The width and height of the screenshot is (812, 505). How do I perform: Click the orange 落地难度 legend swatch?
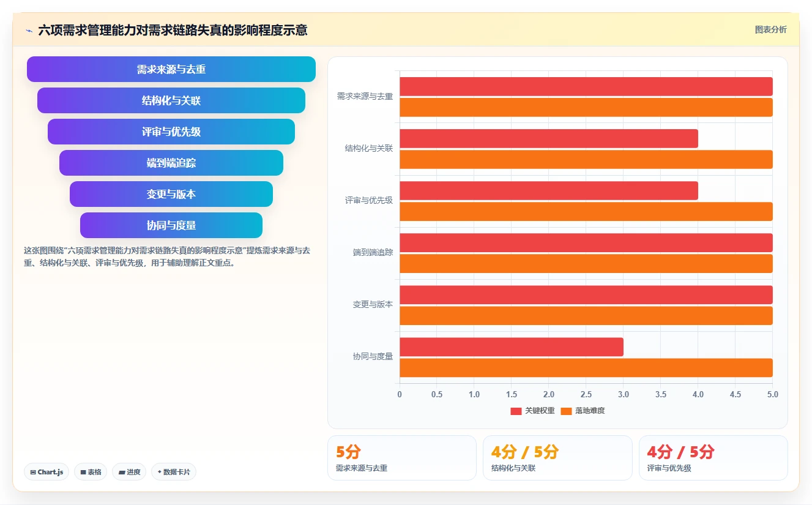pos(566,411)
